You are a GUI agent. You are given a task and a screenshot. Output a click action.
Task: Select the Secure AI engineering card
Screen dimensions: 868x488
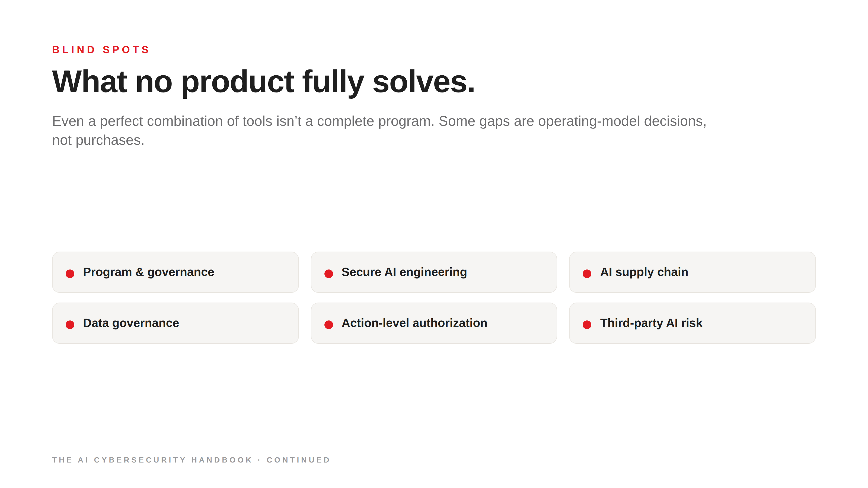[x=434, y=272]
